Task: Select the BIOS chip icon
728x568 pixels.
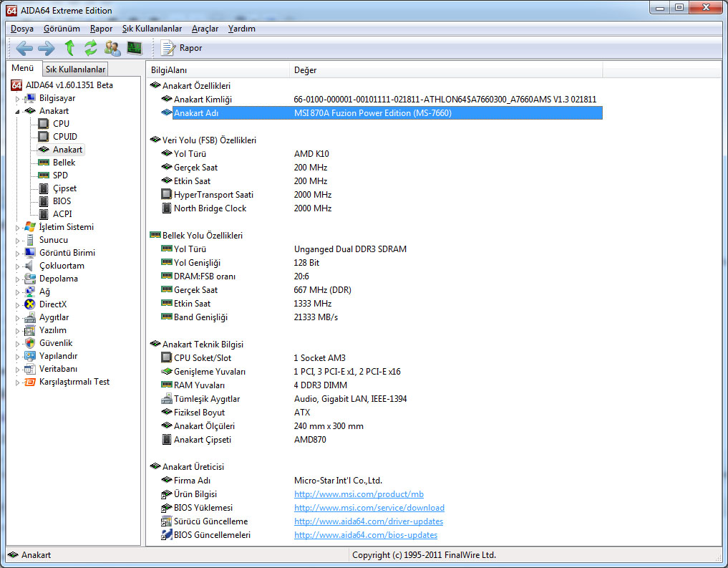Action: pyautogui.click(x=44, y=201)
